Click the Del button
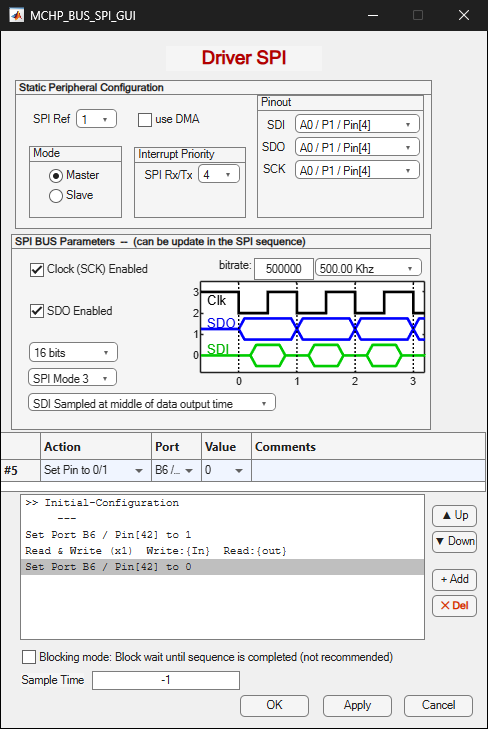 454,606
